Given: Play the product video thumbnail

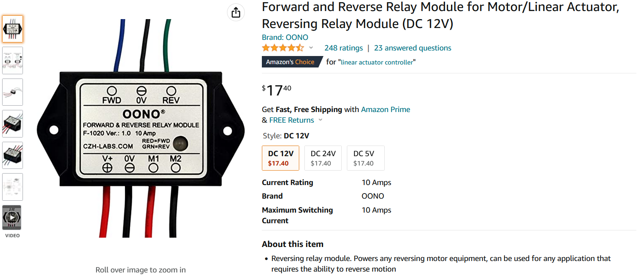Looking at the screenshot, I should click(x=12, y=218).
